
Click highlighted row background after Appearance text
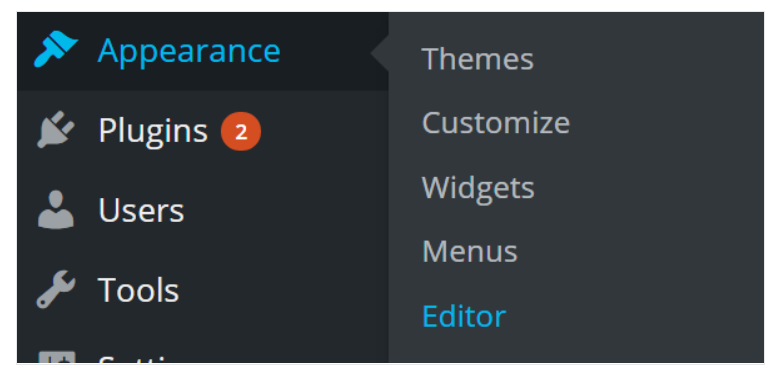pyautogui.click(x=325, y=51)
